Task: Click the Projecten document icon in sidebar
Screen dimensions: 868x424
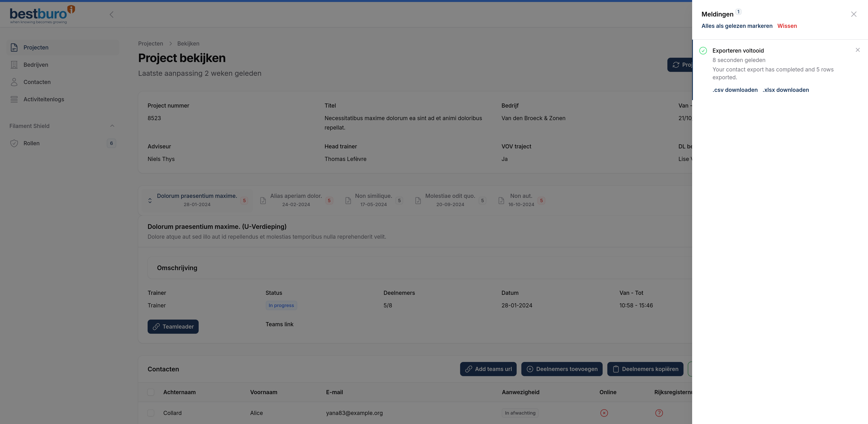Action: coord(14,48)
